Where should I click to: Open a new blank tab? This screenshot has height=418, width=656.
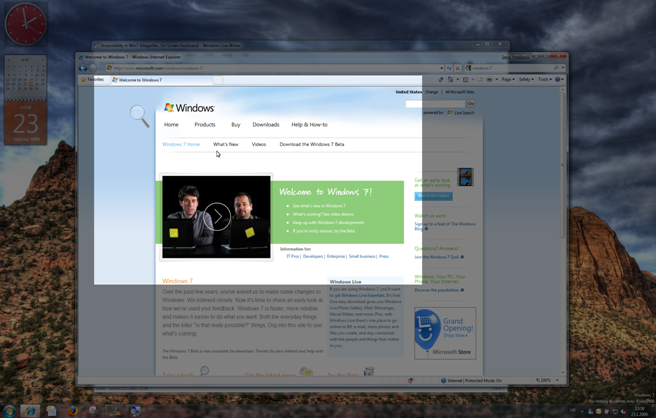tap(218, 80)
